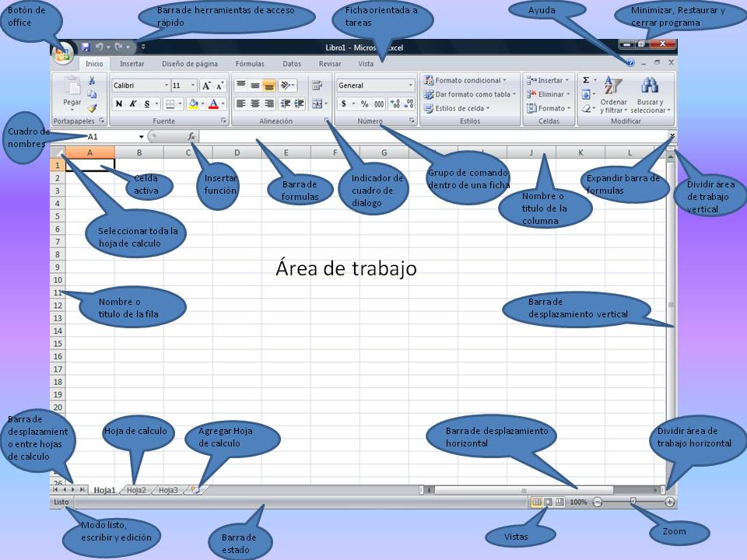
Task: Click the fill color bucket icon
Action: click(x=195, y=102)
